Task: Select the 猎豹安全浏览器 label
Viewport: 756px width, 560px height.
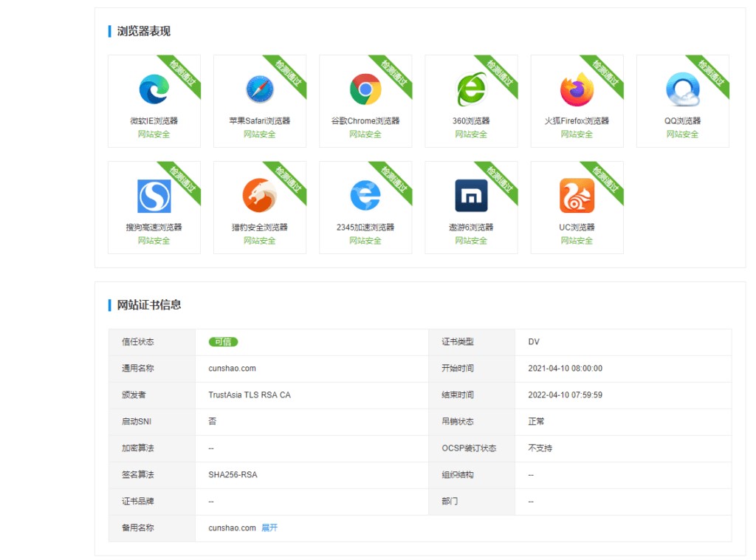Action: (259, 228)
